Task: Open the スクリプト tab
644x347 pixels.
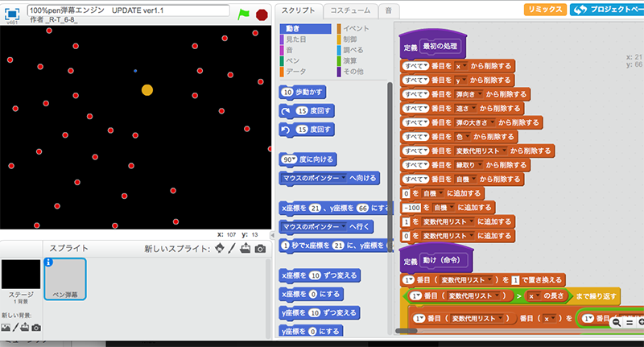Action: point(298,10)
